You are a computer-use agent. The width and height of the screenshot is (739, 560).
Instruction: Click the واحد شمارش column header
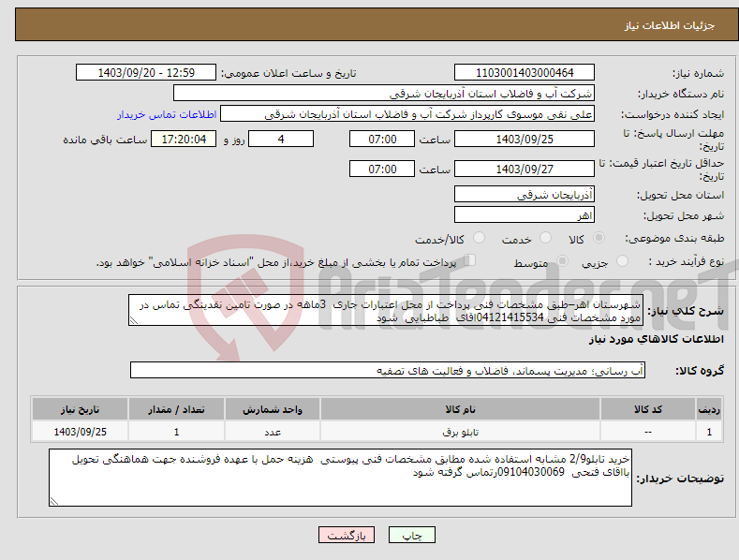pyautogui.click(x=273, y=409)
